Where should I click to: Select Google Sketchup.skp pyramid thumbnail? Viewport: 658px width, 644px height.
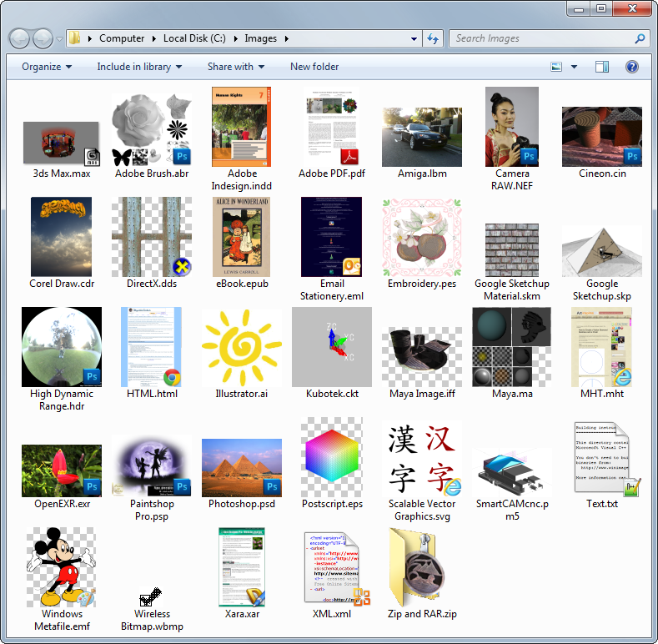click(x=602, y=251)
